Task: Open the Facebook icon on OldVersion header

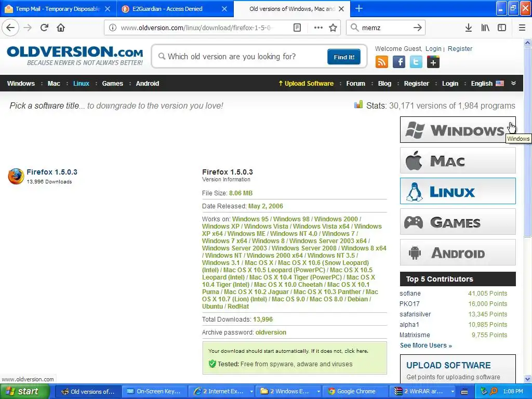Action: coord(399,62)
